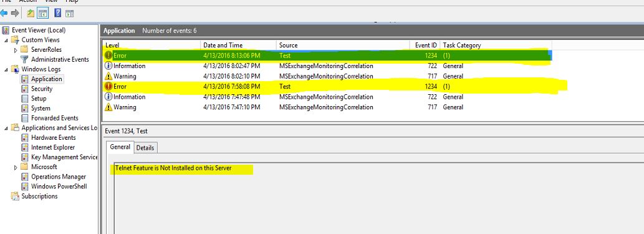Sort events by Date and Time column
Image resolution: width=644 pixels, height=234 pixels.
click(238, 45)
